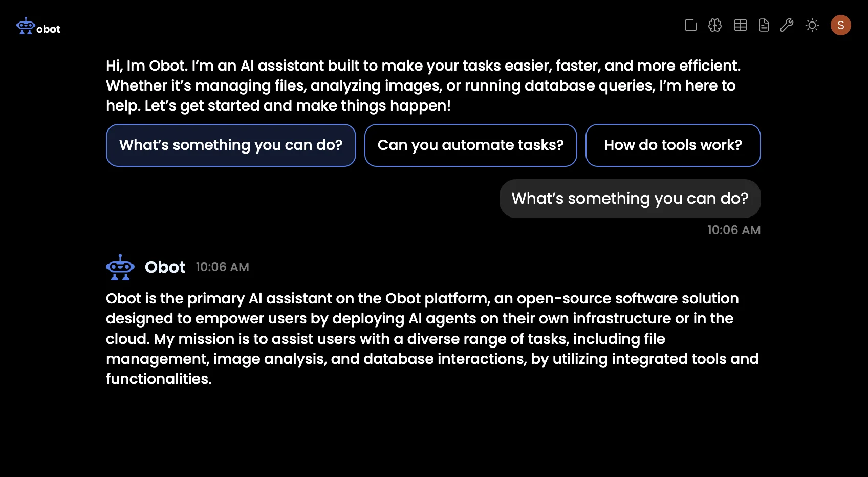Viewport: 868px width, 477px height.
Task: Open the tools wrench icon
Action: pos(787,25)
